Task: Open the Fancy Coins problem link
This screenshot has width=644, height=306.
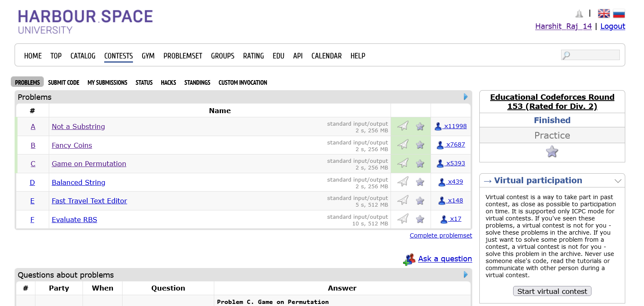Action: (72, 145)
